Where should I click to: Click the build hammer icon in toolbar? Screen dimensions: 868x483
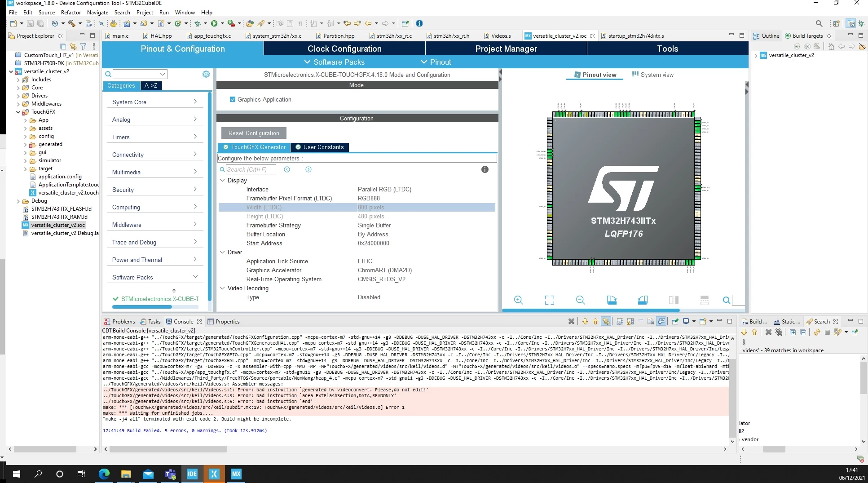coord(71,23)
